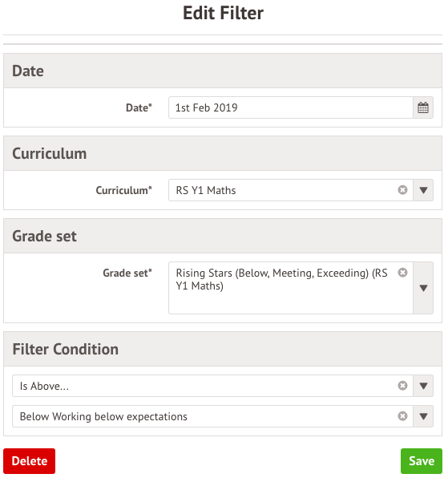Viewport: 448px width, 486px height.
Task: Click the Delete button
Action: pyautogui.click(x=30, y=461)
